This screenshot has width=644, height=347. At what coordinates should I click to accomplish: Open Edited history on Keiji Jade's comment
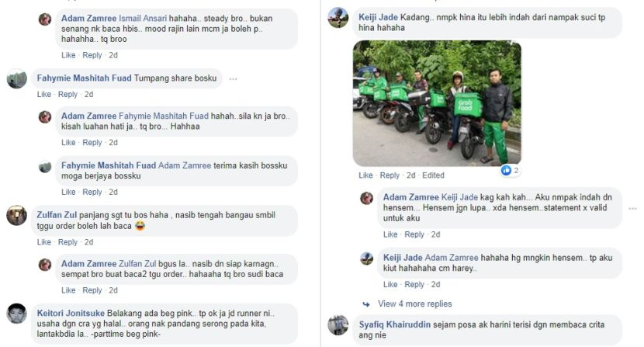click(433, 175)
